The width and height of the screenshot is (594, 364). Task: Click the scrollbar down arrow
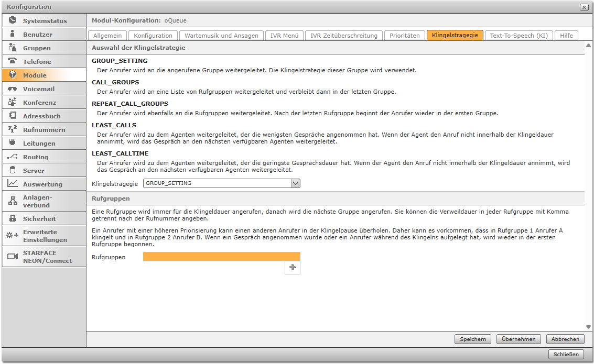point(588,327)
